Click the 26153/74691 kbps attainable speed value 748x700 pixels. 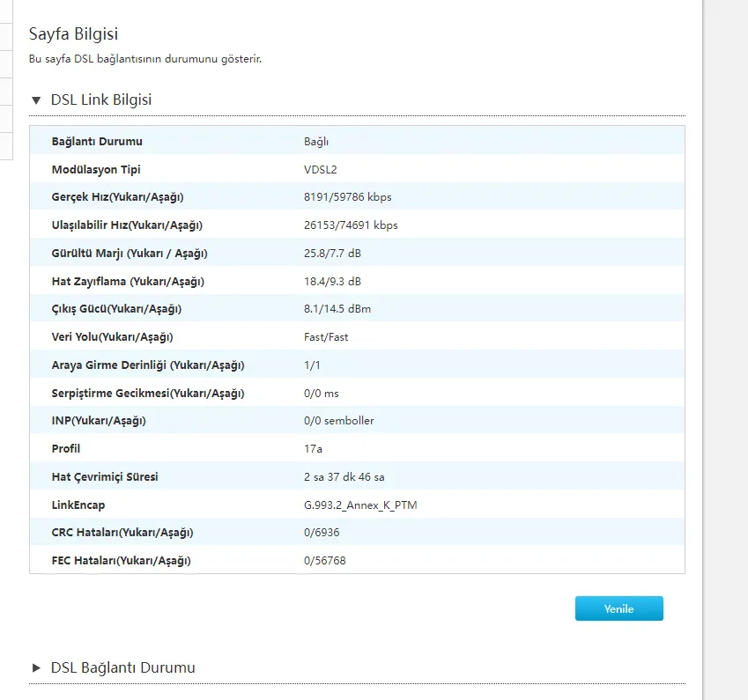351,225
